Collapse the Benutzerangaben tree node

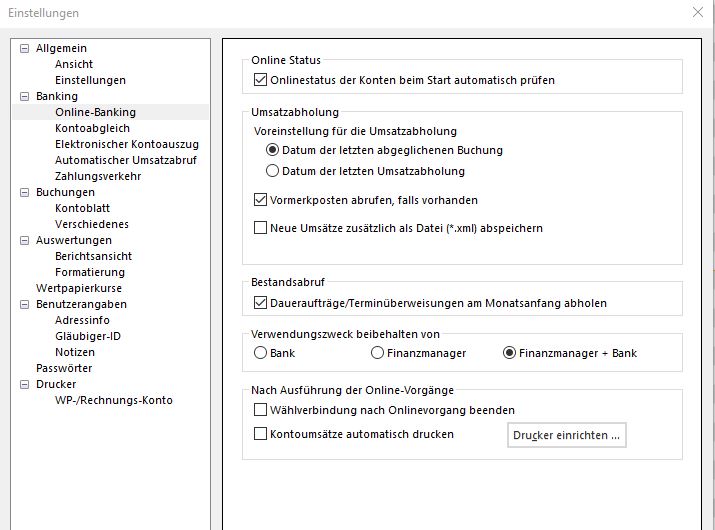pos(24,304)
